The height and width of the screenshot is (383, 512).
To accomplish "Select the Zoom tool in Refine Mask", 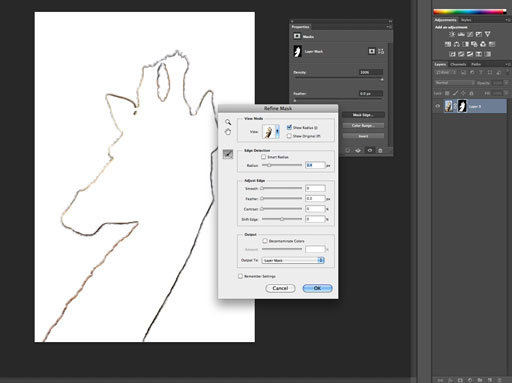I will coord(228,122).
